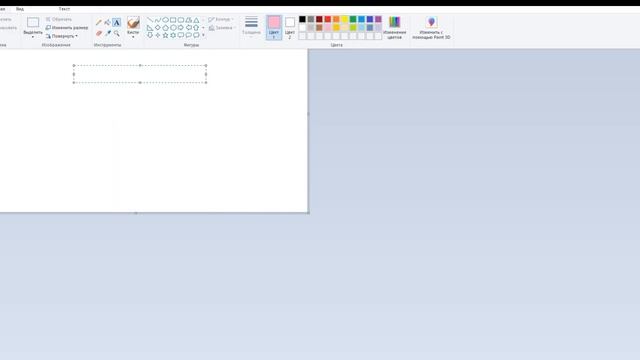Choose the Pentagon shape
The height and width of the screenshot is (360, 640).
click(x=165, y=27)
